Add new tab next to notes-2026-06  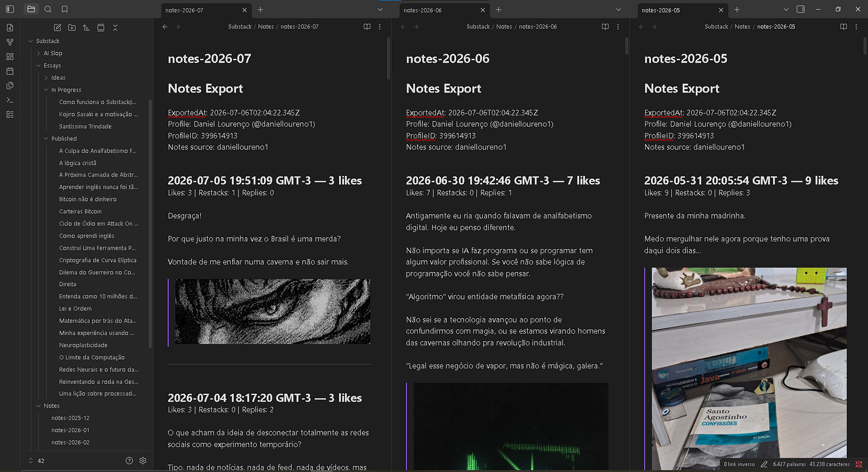(499, 10)
